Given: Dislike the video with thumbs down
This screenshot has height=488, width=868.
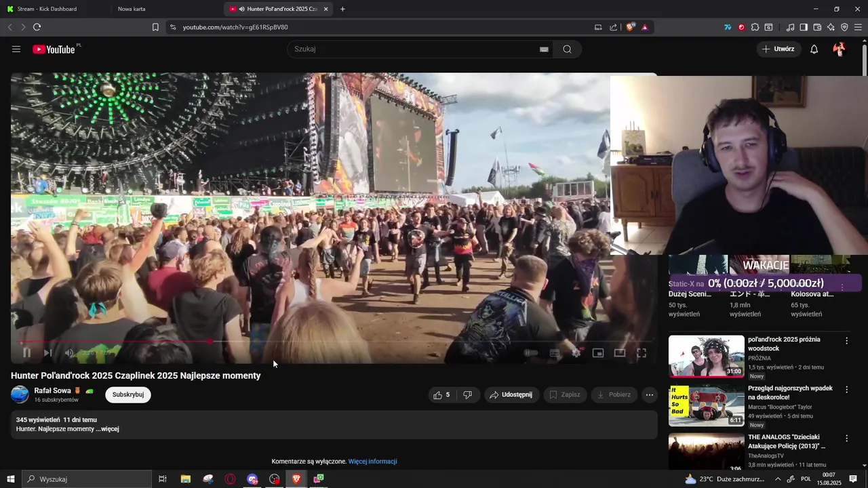Looking at the screenshot, I should (x=467, y=394).
